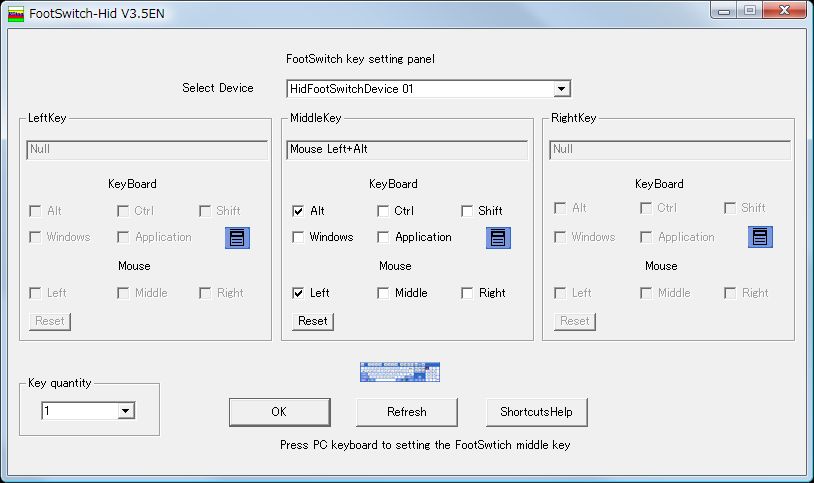Viewport: 814px width, 483px height.
Task: Click the Refresh button
Action: pos(406,412)
